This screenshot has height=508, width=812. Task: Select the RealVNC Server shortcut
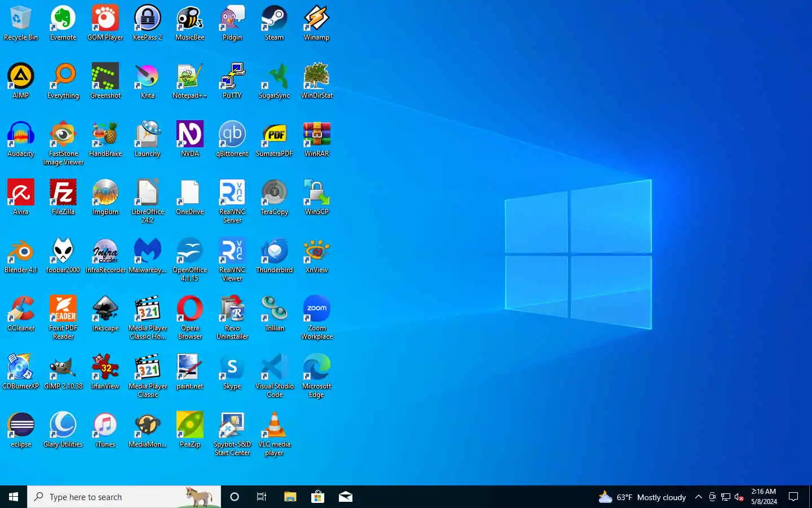click(x=232, y=202)
